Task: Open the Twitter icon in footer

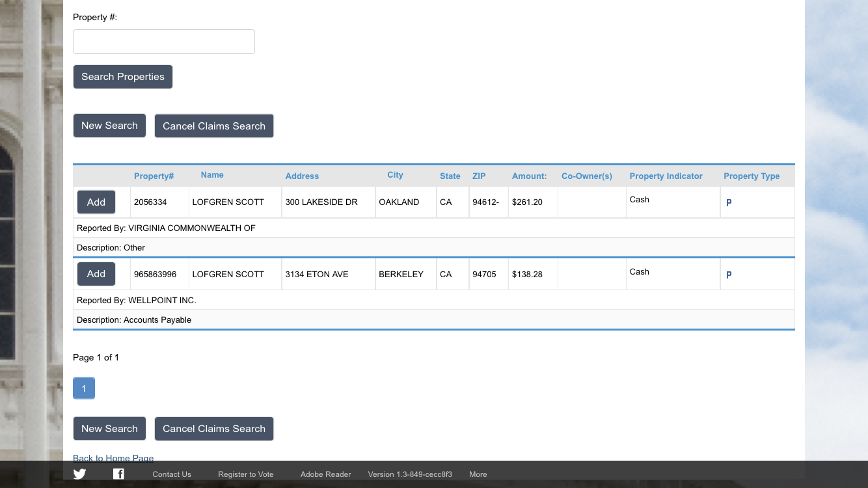Action: click(79, 474)
